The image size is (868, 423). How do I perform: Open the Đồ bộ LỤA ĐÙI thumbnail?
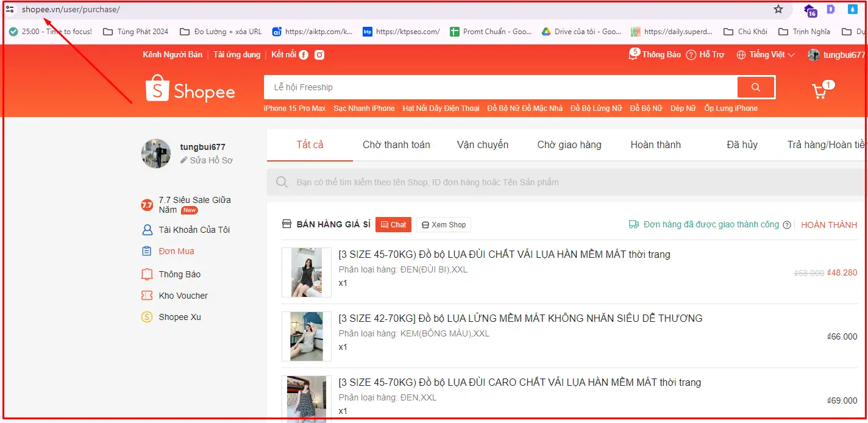307,272
